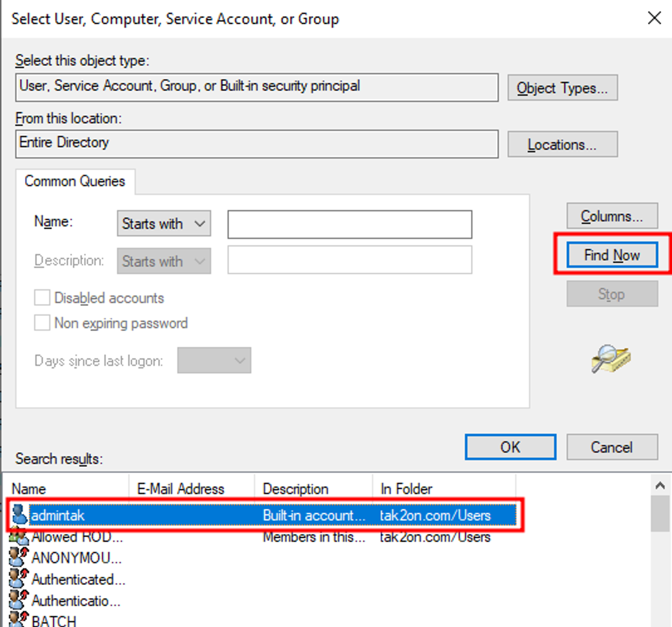Image resolution: width=672 pixels, height=627 pixels.
Task: Open the Locations browser
Action: point(562,145)
